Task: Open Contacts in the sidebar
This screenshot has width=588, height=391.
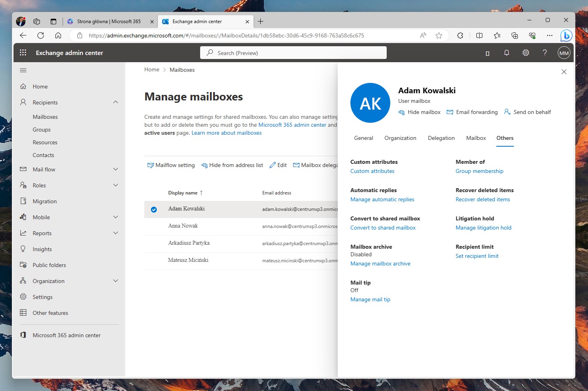Action: (43, 155)
